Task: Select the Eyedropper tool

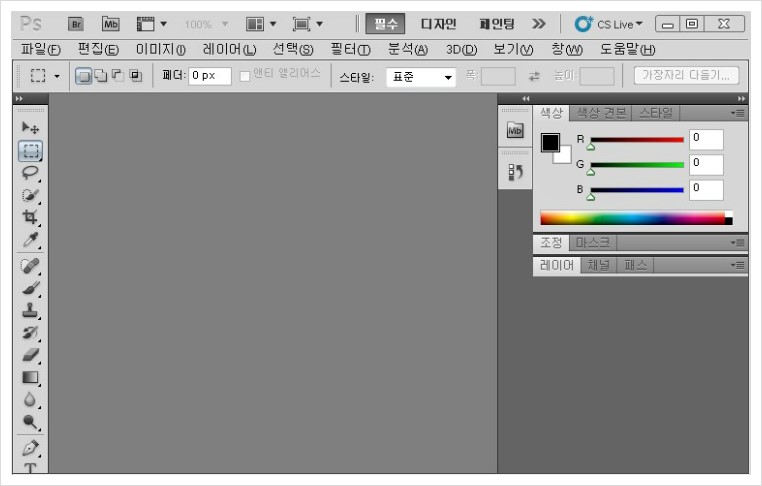Action: click(x=31, y=240)
